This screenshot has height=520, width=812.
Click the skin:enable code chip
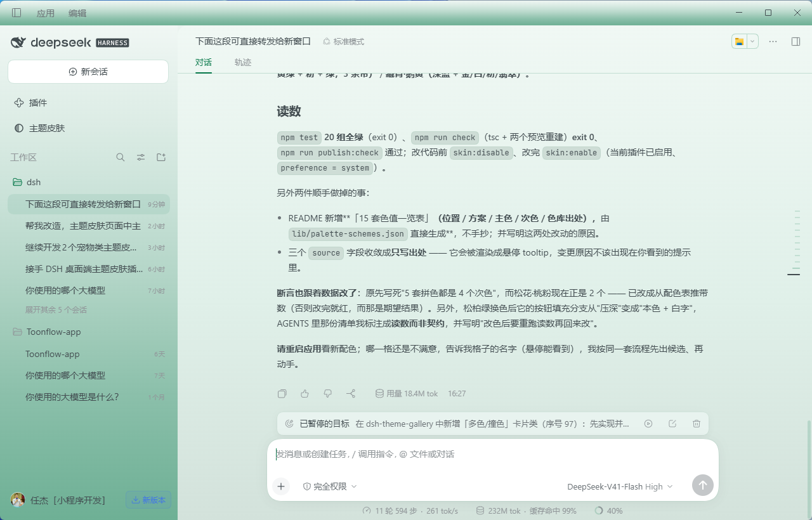[x=571, y=153]
